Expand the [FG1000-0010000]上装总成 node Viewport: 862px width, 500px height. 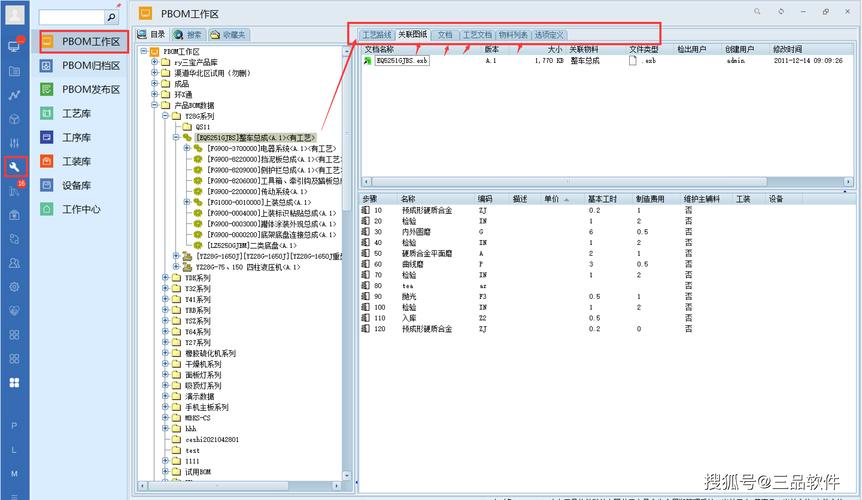(x=187, y=202)
